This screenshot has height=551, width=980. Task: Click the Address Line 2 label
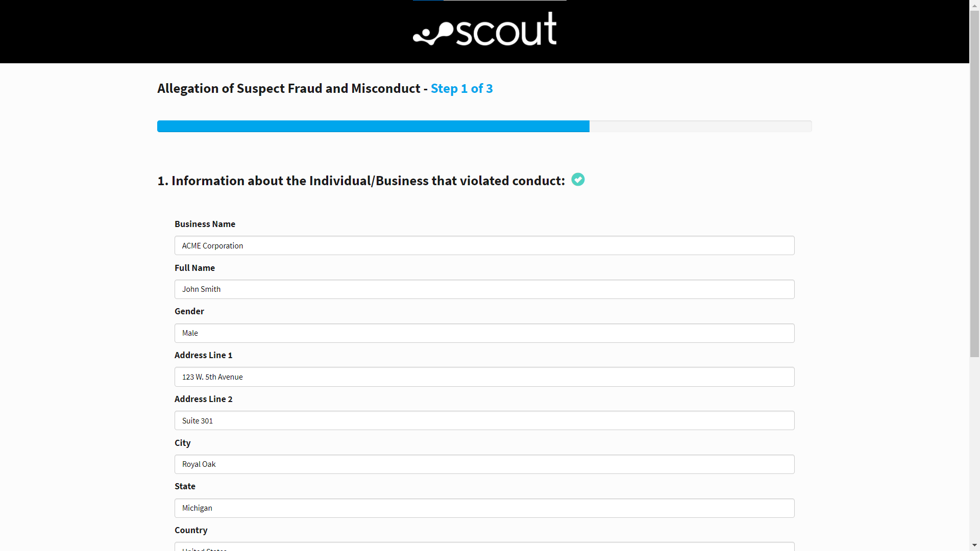203,399
